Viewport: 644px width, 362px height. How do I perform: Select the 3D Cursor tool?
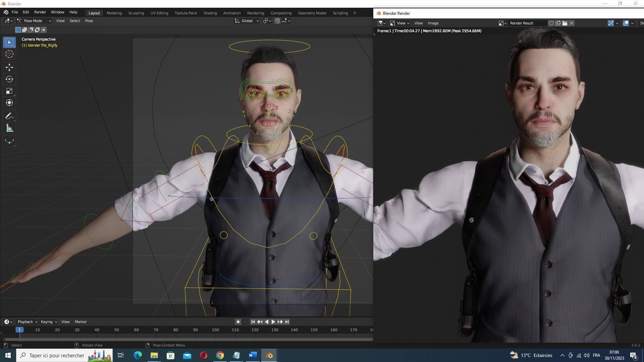pyautogui.click(x=9, y=54)
